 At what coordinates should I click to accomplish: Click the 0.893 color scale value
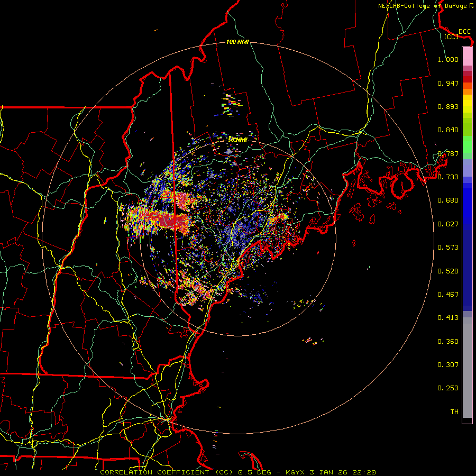448,106
